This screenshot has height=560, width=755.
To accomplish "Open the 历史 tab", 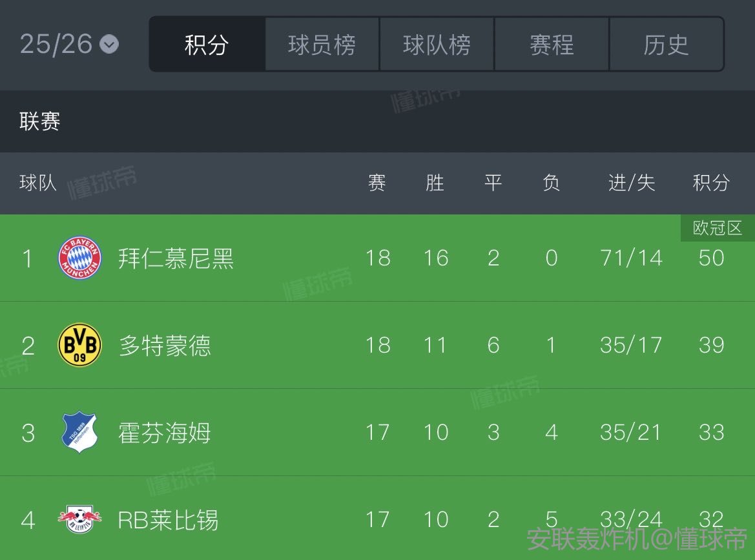I will 666,45.
